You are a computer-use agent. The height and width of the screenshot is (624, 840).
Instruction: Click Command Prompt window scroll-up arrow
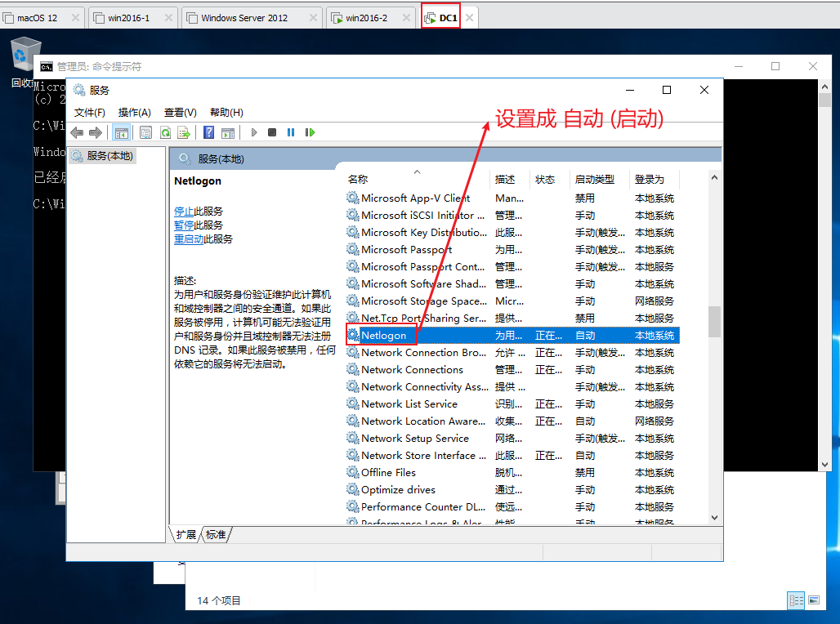click(824, 87)
